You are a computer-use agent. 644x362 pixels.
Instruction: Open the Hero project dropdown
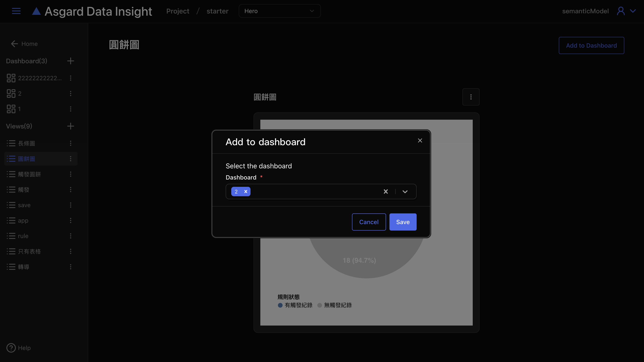[x=279, y=11]
